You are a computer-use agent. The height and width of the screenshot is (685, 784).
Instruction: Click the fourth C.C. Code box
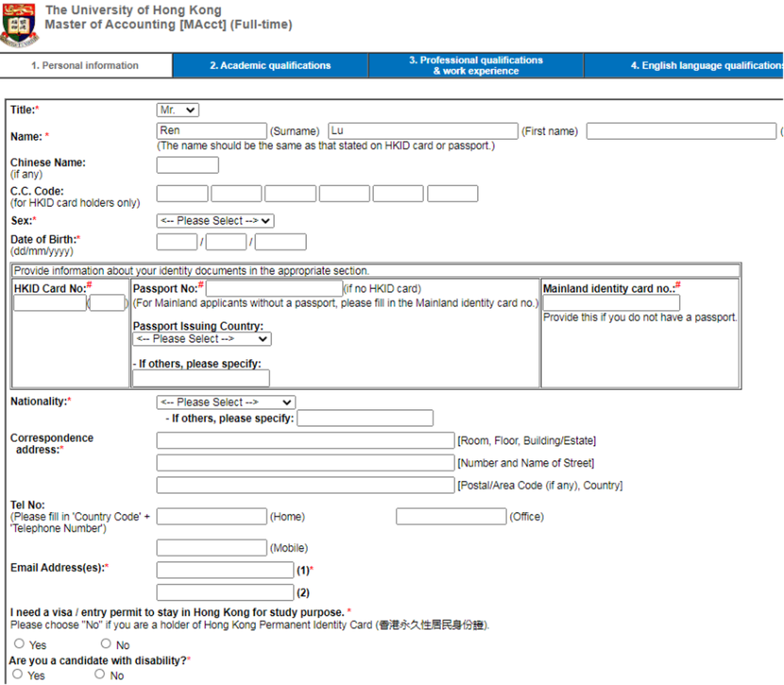click(x=344, y=193)
